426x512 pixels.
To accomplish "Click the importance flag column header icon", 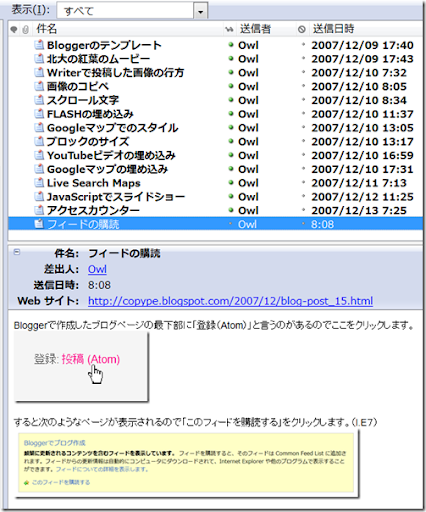I will pos(14,30).
